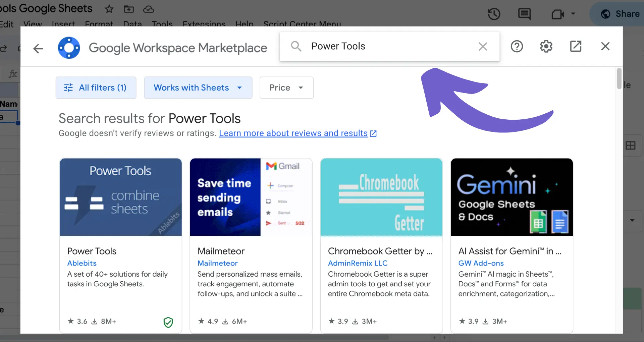Click the Ablebits developer link

[82, 263]
